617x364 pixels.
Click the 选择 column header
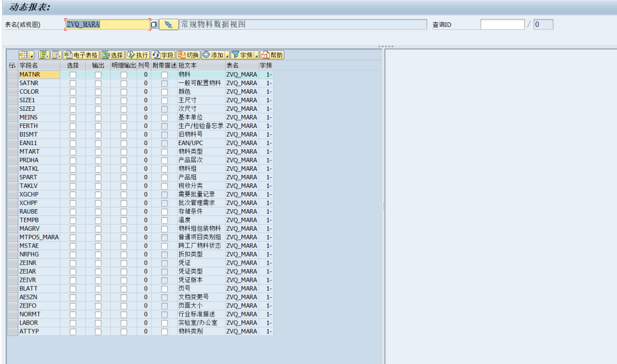73,65
